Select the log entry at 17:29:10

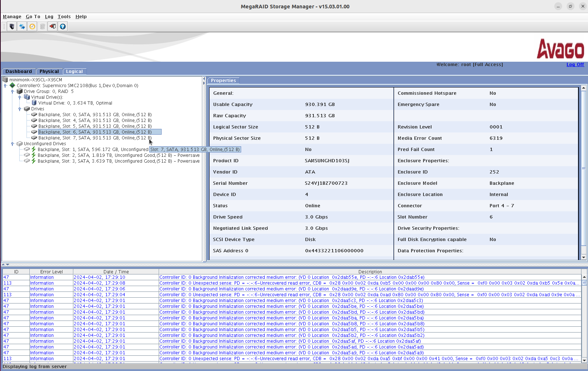(292, 277)
